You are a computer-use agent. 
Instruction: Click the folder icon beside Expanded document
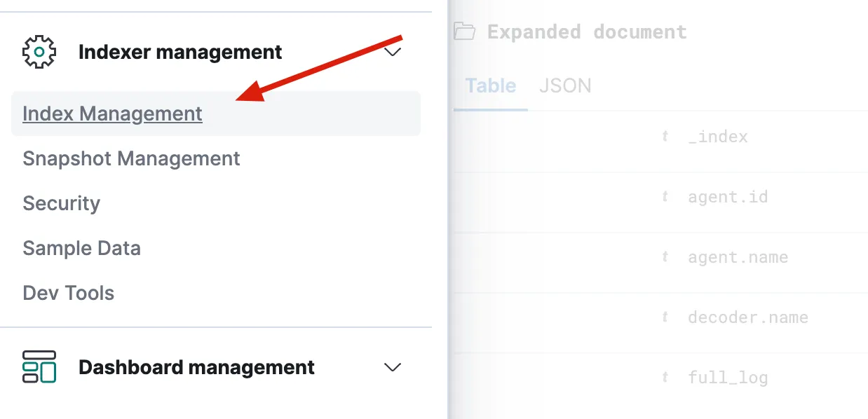pos(463,32)
